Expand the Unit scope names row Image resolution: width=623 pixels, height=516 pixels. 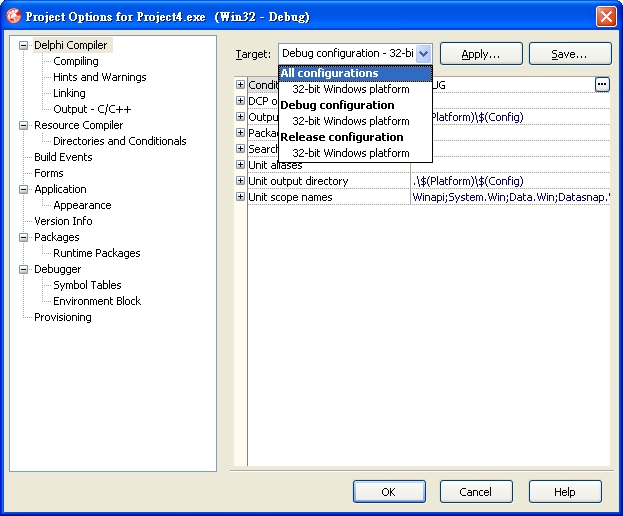pos(240,197)
